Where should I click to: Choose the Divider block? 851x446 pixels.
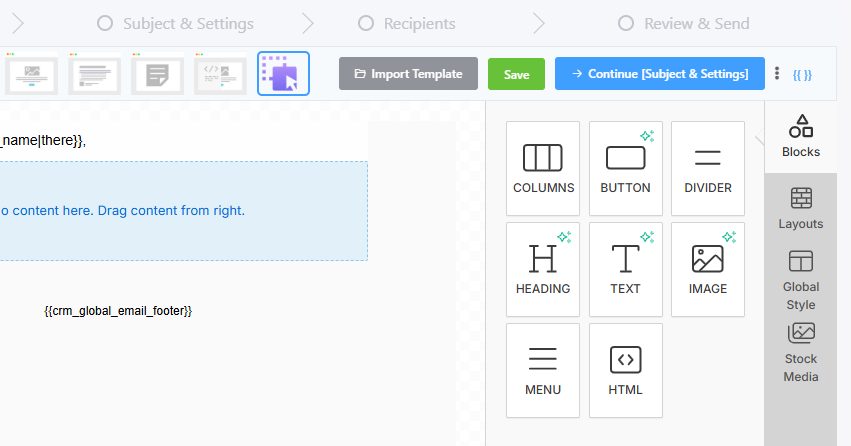(x=707, y=168)
